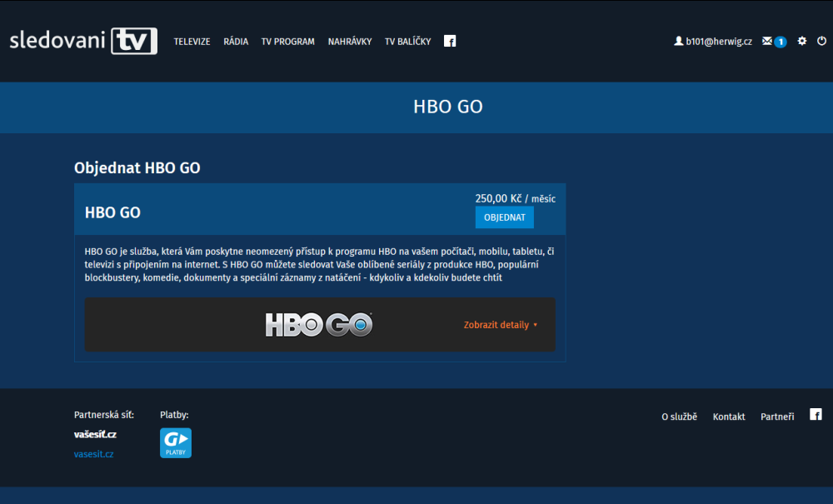Select the Nahrávky menu item
The width and height of the screenshot is (833, 504).
click(x=350, y=42)
